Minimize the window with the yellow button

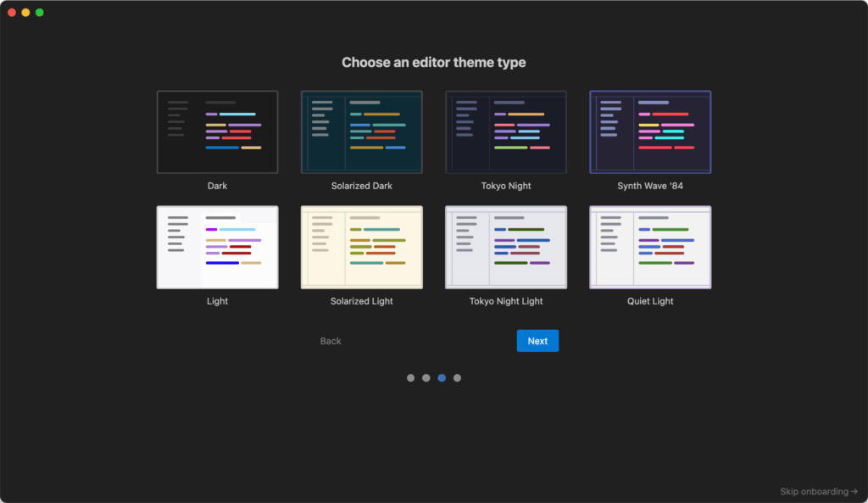tap(25, 12)
